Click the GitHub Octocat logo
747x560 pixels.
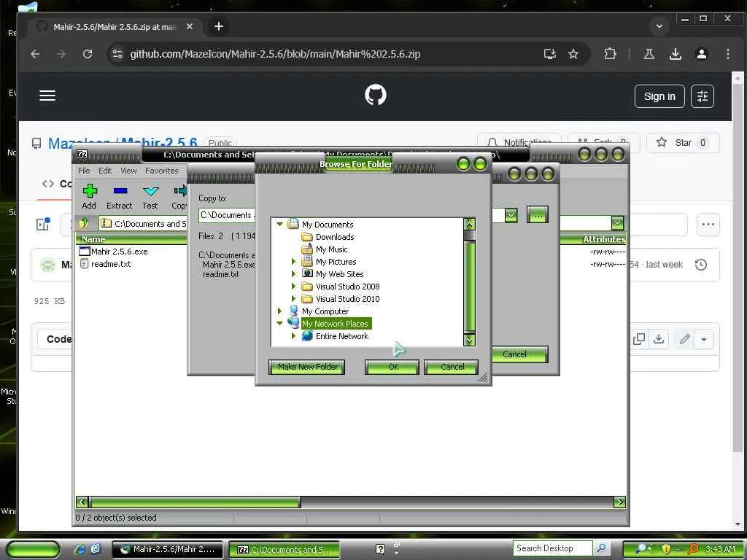click(x=376, y=96)
